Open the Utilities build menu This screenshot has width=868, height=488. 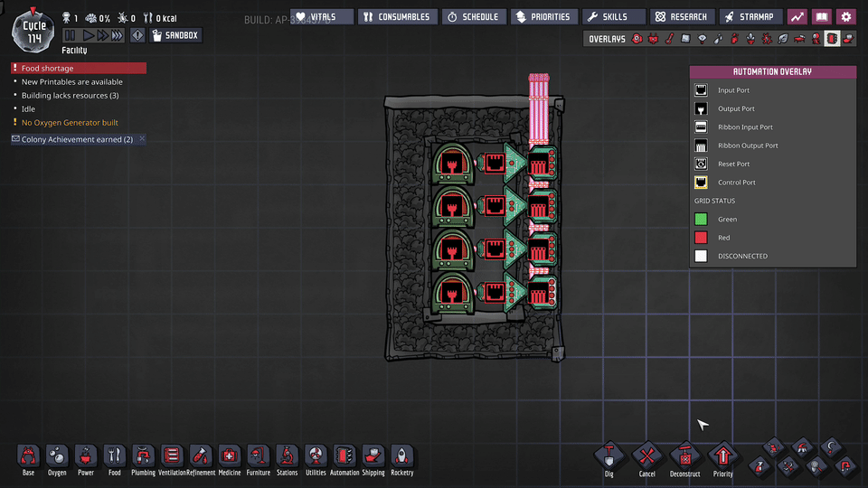316,460
